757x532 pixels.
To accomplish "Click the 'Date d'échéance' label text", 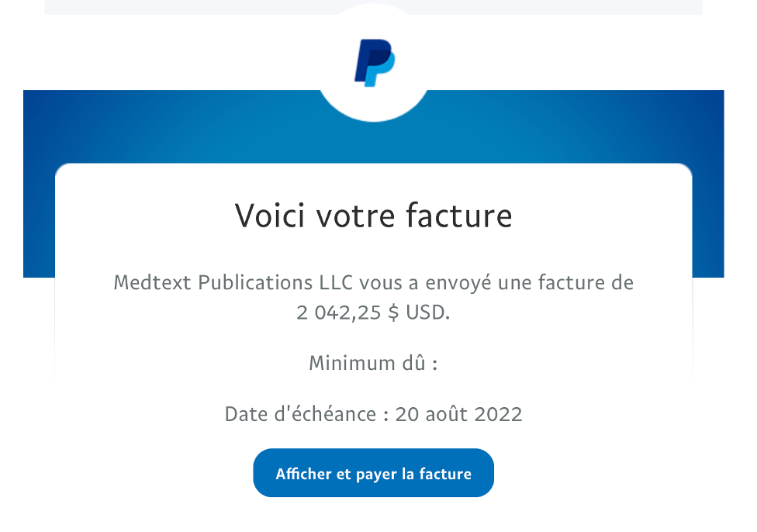I will (300, 414).
